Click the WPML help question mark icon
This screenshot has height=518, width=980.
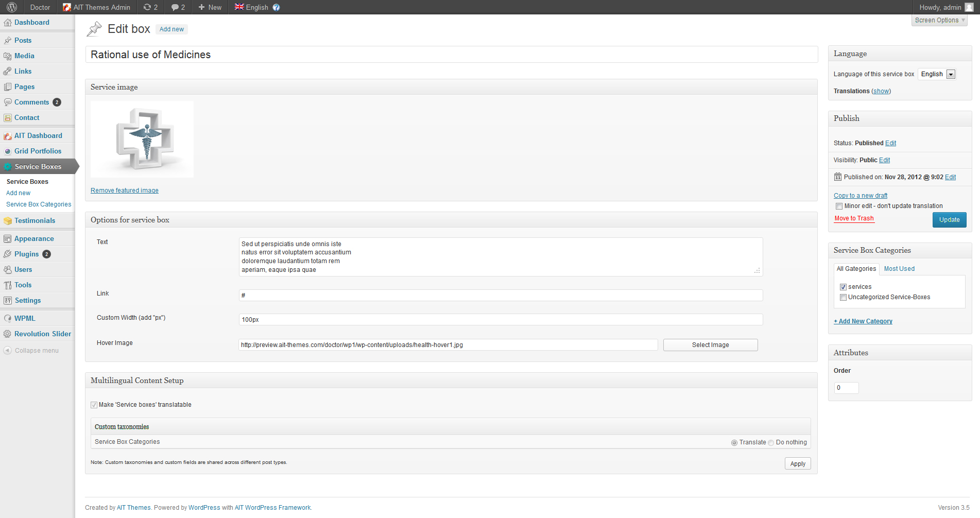coord(277,7)
